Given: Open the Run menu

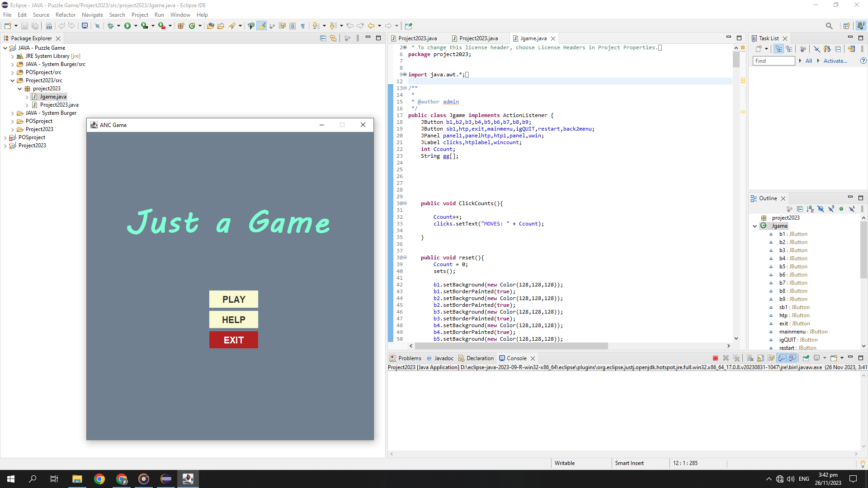Looking at the screenshot, I should click(x=159, y=15).
